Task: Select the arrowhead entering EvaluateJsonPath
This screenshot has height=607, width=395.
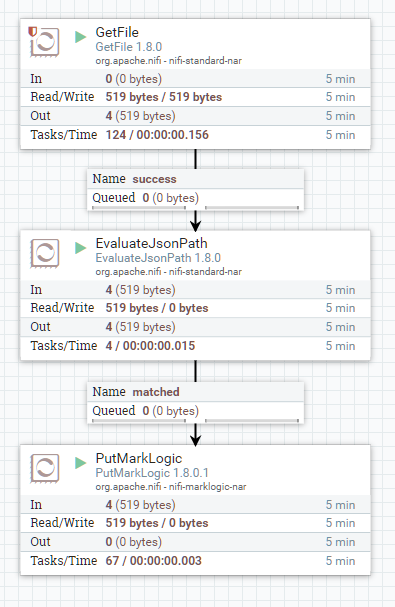Action: point(196,226)
